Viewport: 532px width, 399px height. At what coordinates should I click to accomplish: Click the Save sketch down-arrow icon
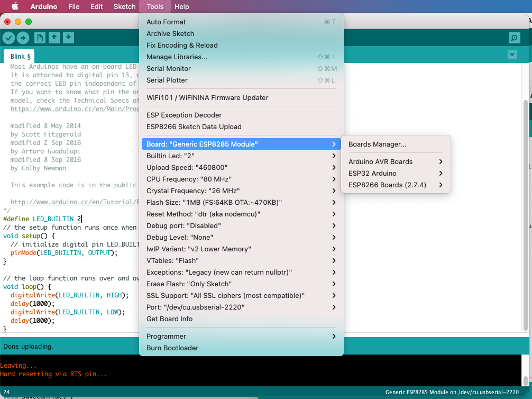coord(68,38)
